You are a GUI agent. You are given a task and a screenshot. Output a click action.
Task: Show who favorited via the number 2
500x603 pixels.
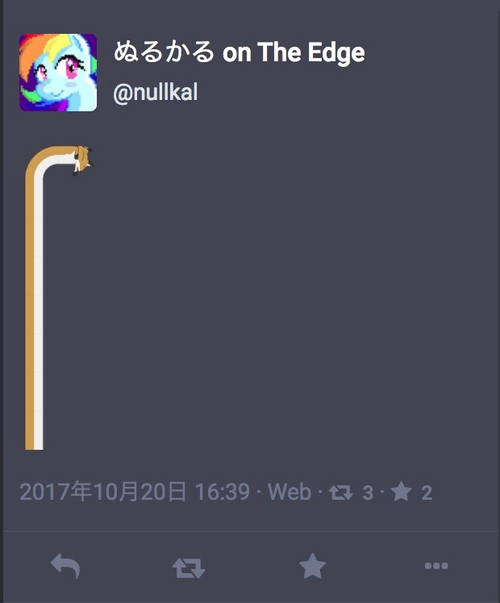427,493
